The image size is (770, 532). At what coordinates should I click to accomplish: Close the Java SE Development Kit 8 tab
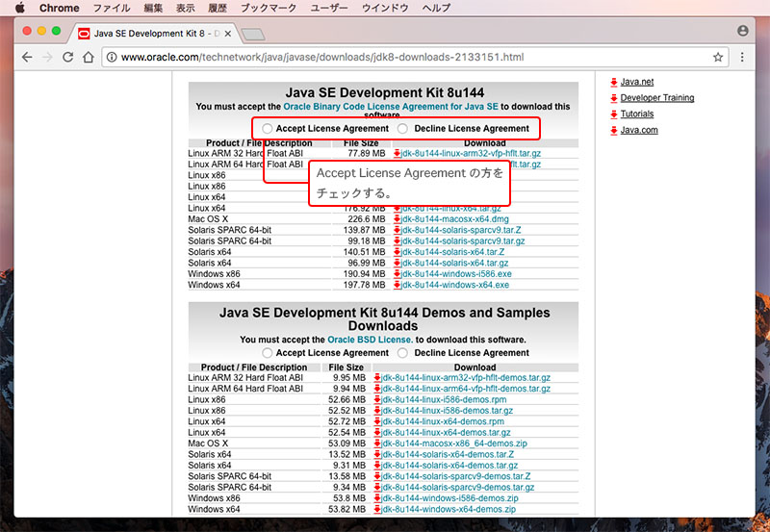click(x=228, y=34)
